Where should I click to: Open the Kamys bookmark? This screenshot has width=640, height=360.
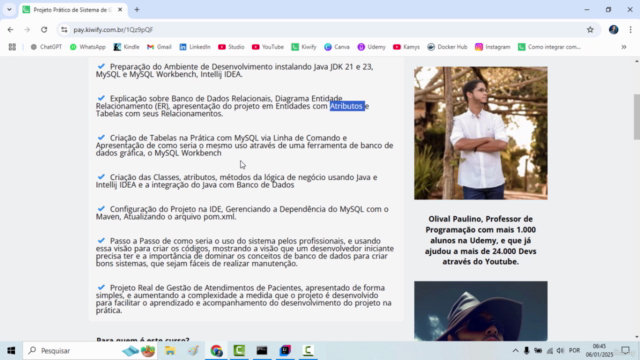point(406,47)
